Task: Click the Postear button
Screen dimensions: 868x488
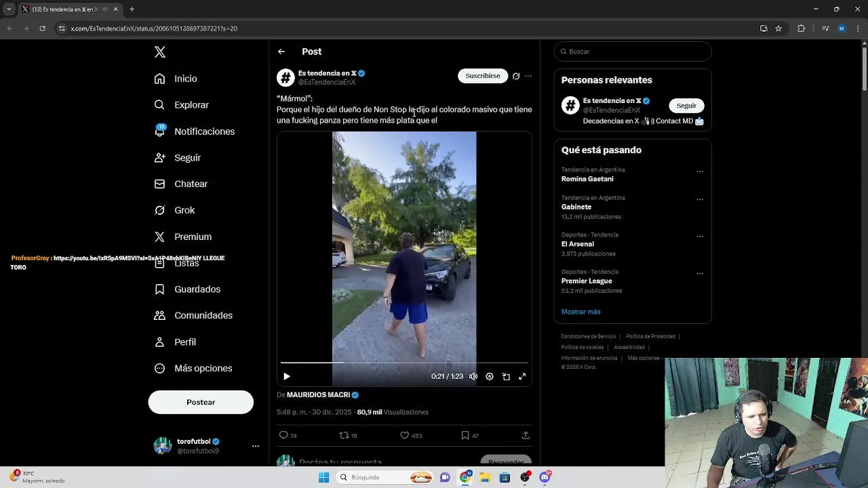Action: (x=201, y=402)
